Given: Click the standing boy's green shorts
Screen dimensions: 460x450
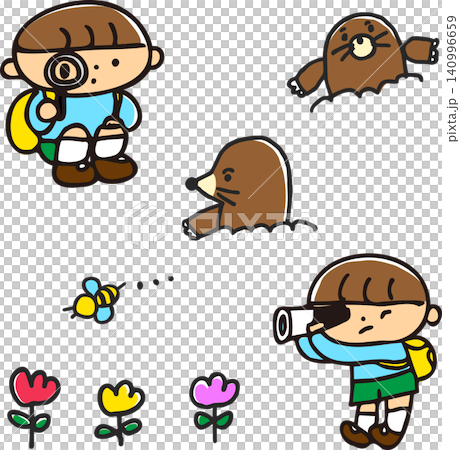Looking at the screenshot, I should [x=383, y=388].
